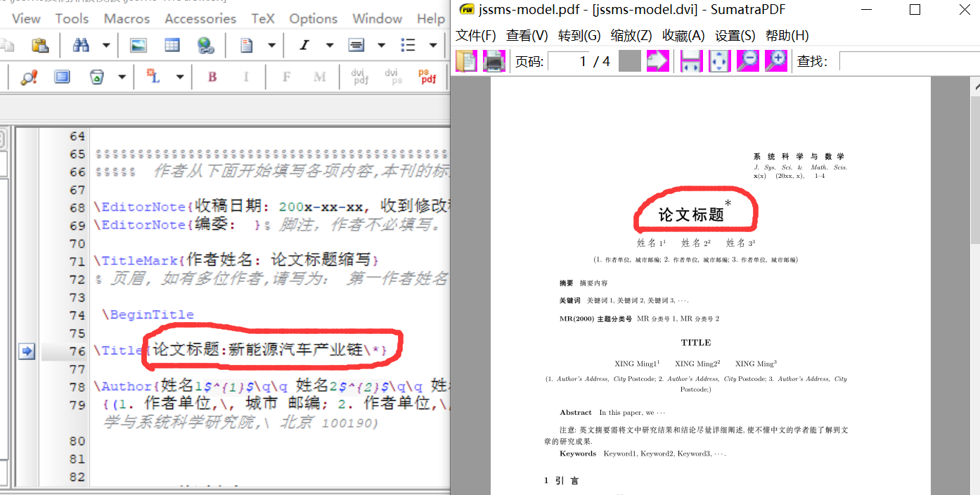
Task: Click the red B toolbar button
Action: pyautogui.click(x=212, y=77)
